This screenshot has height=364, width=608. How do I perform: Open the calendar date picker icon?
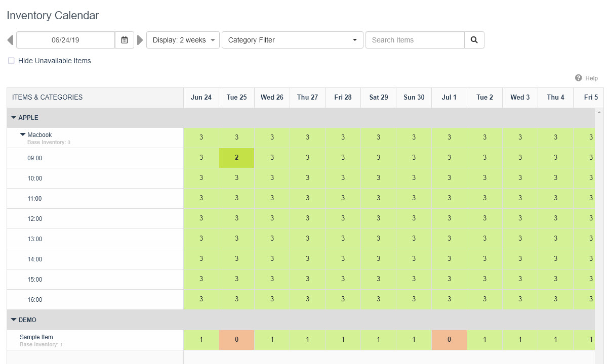(125, 40)
